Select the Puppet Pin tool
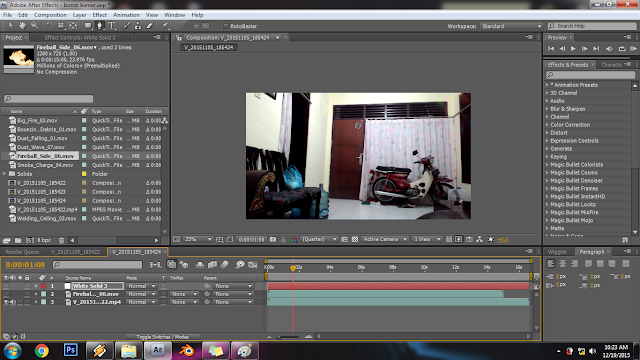This screenshot has height=360, width=640. (x=165, y=26)
